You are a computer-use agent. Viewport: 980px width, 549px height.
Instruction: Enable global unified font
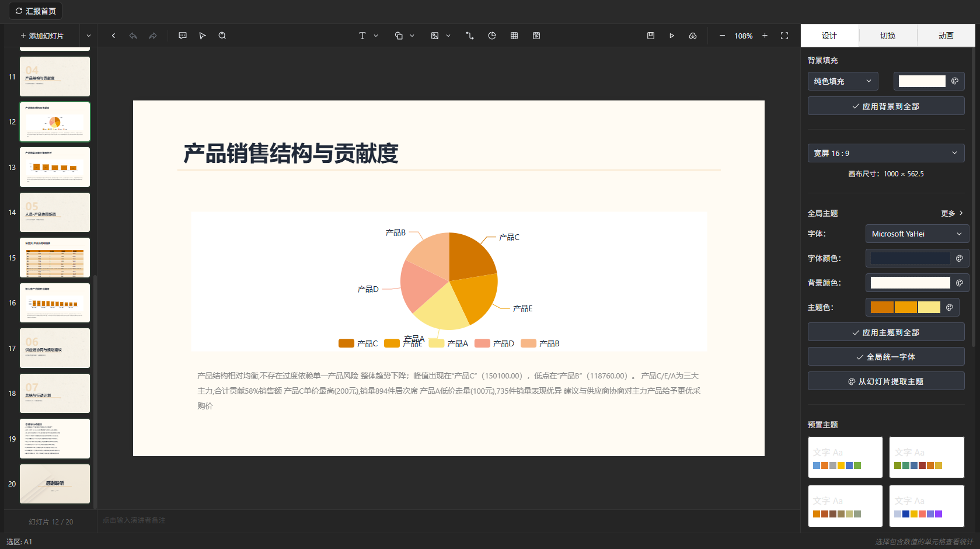tap(885, 356)
